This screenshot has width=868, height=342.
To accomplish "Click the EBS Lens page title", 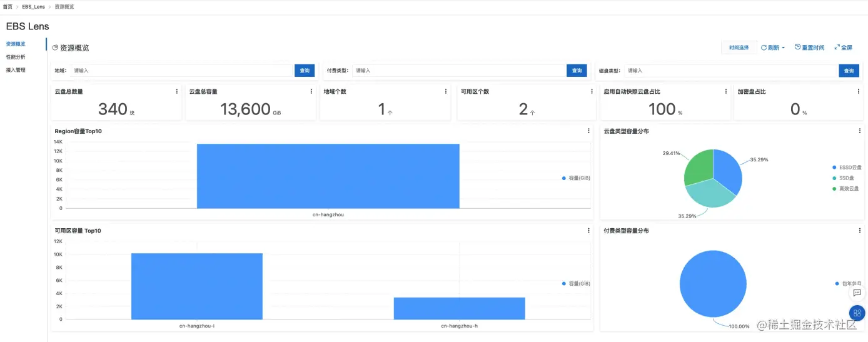I will (x=28, y=26).
